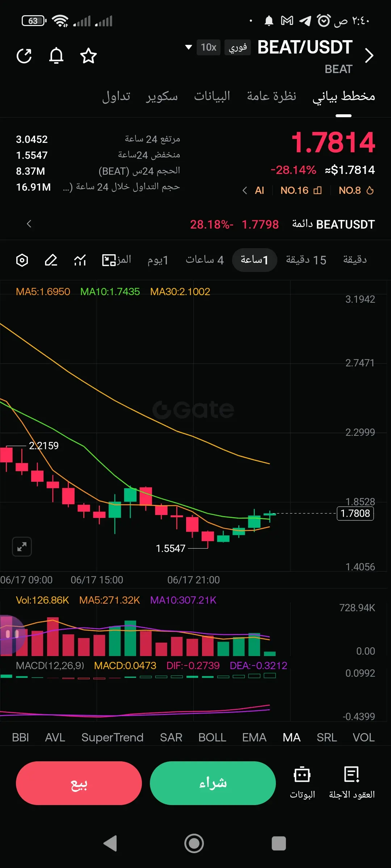Tap the share icon in the header
This screenshot has width=391, height=868.
point(24,56)
